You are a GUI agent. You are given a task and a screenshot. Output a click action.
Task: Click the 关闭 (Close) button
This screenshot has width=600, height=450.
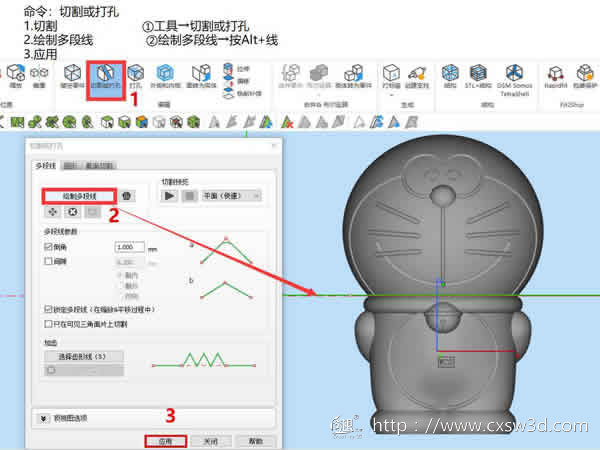click(211, 441)
